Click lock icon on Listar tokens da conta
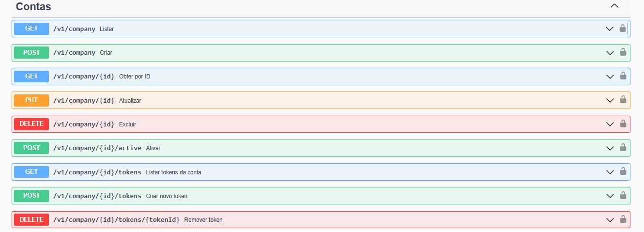This screenshot has height=232, width=644. 623,171
